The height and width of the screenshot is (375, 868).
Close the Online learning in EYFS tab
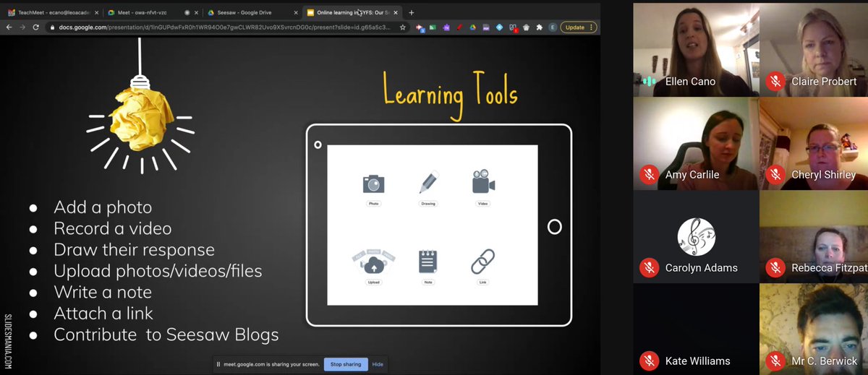[x=395, y=12]
